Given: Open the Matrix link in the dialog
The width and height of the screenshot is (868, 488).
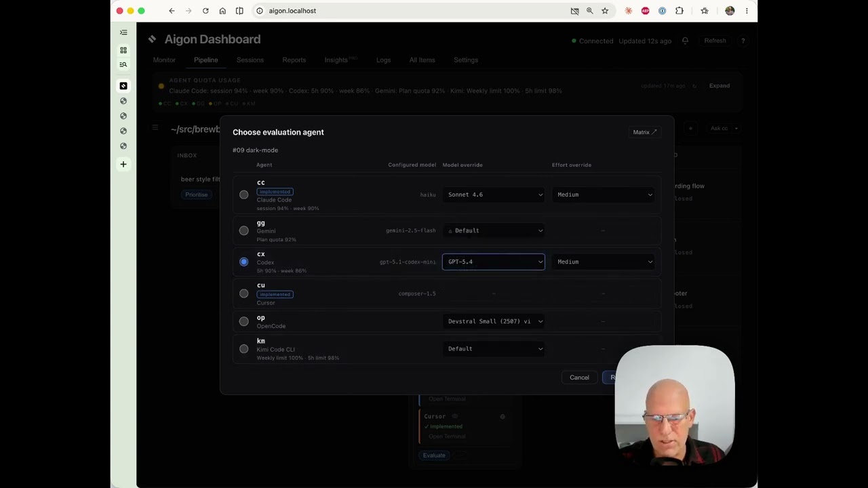Looking at the screenshot, I should point(645,132).
